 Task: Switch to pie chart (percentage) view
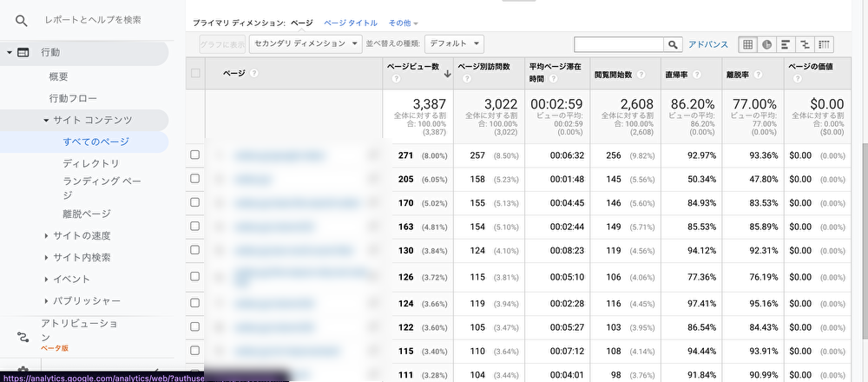click(766, 44)
